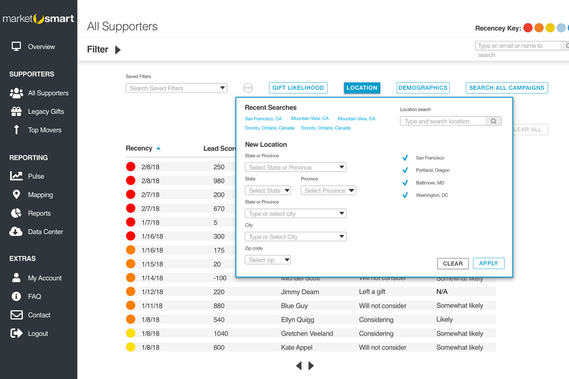Select My Account in the sidebar
This screenshot has width=569, height=379.
point(45,278)
